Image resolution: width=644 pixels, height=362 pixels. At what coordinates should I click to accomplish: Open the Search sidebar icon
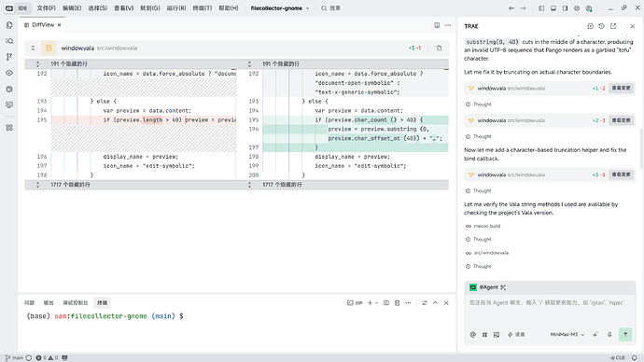click(x=9, y=41)
